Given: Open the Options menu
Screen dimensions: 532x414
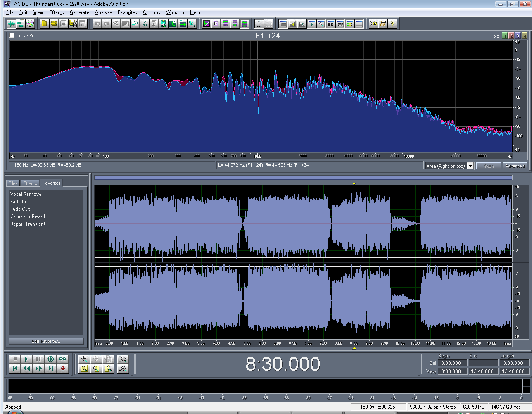Looking at the screenshot, I should coord(152,12).
